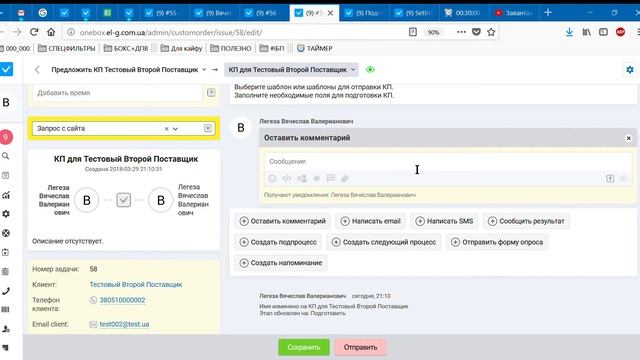This screenshot has height=360, width=640.
Task: Click the 90% zoom level indicator
Action: click(433, 32)
